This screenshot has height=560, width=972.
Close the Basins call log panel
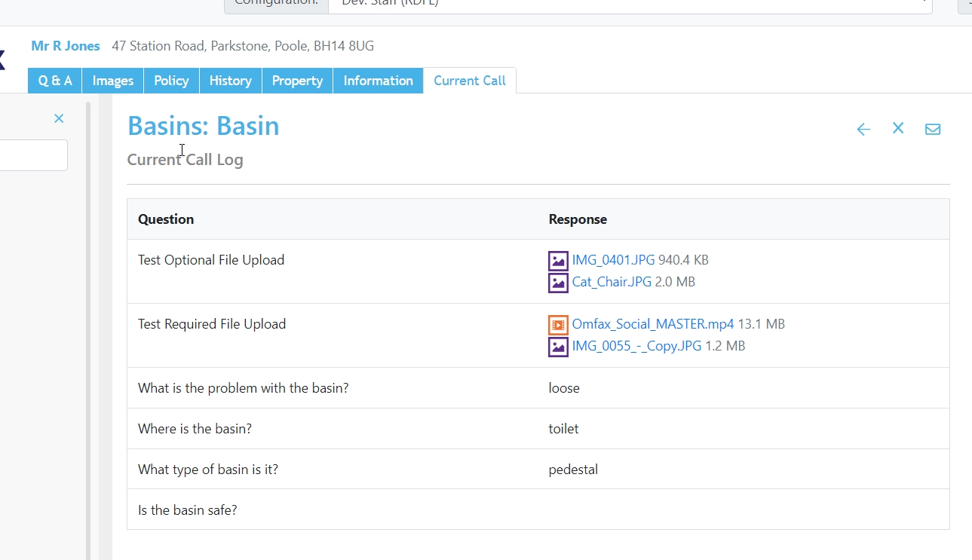click(x=898, y=129)
